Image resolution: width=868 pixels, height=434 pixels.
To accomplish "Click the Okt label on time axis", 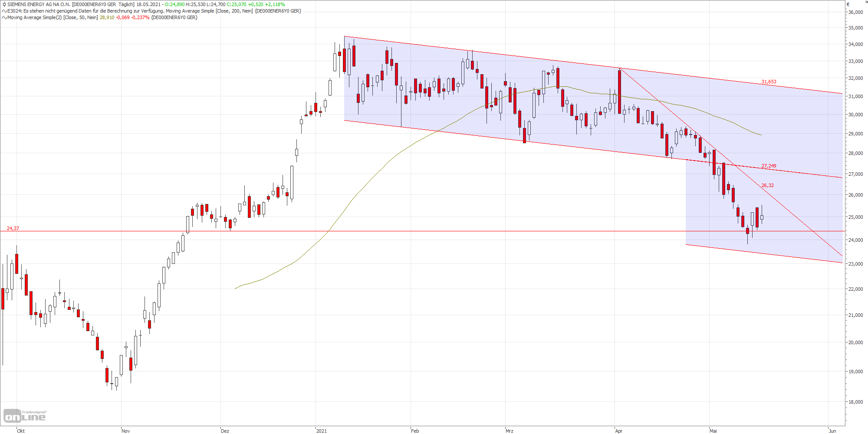I will point(21,431).
